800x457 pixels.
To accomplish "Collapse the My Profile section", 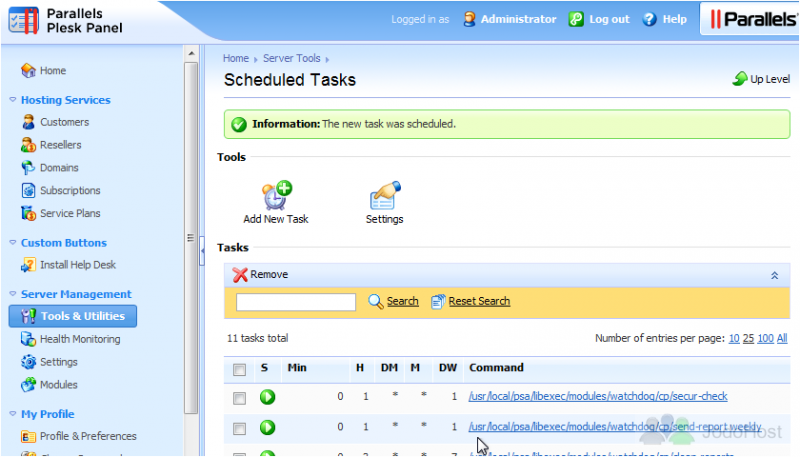I will coord(13,414).
